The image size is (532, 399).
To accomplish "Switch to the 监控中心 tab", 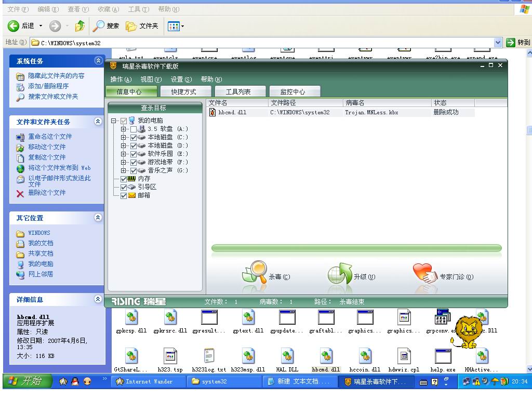I will [x=295, y=91].
